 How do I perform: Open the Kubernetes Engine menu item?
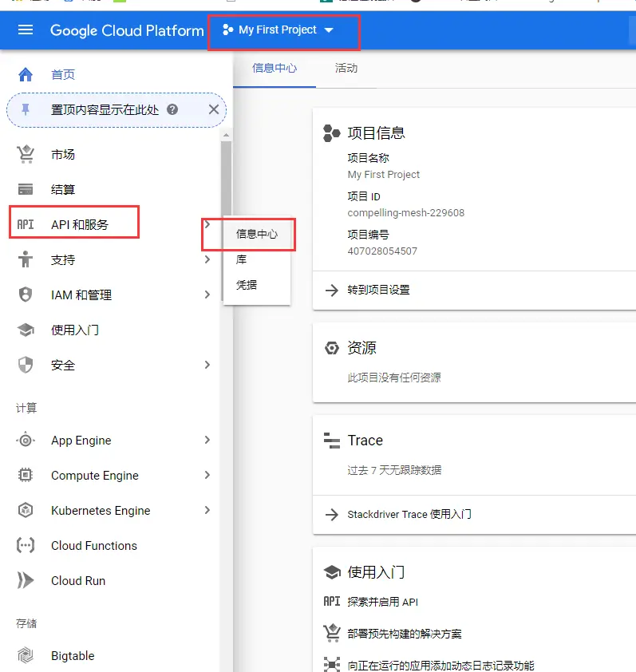click(101, 511)
